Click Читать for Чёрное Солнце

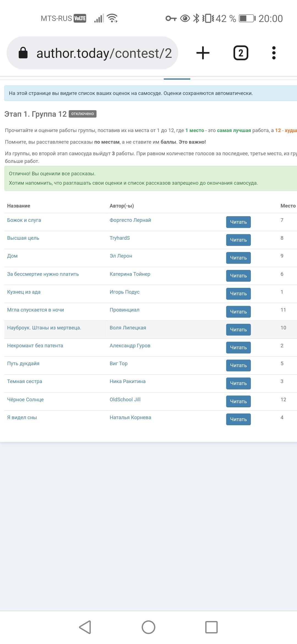[238, 401]
